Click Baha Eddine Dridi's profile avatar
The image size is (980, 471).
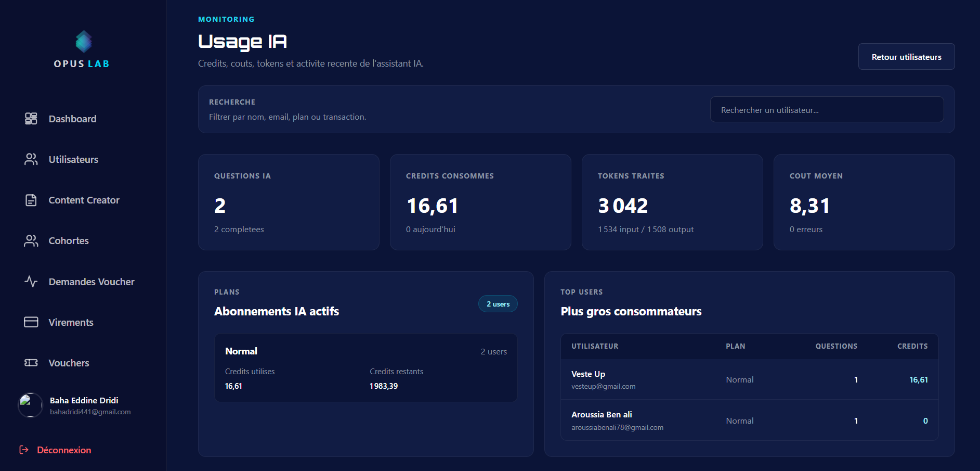point(30,405)
